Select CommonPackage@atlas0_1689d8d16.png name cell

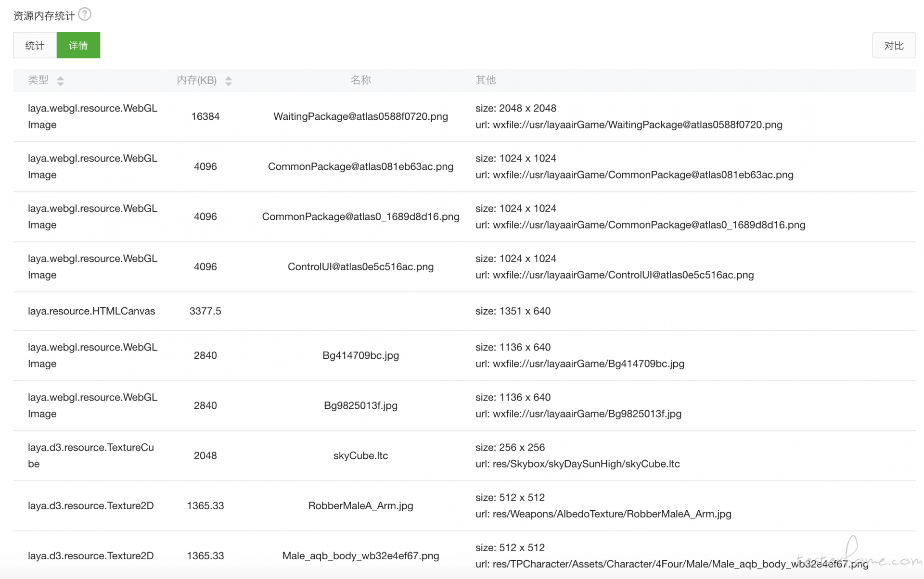click(x=360, y=216)
